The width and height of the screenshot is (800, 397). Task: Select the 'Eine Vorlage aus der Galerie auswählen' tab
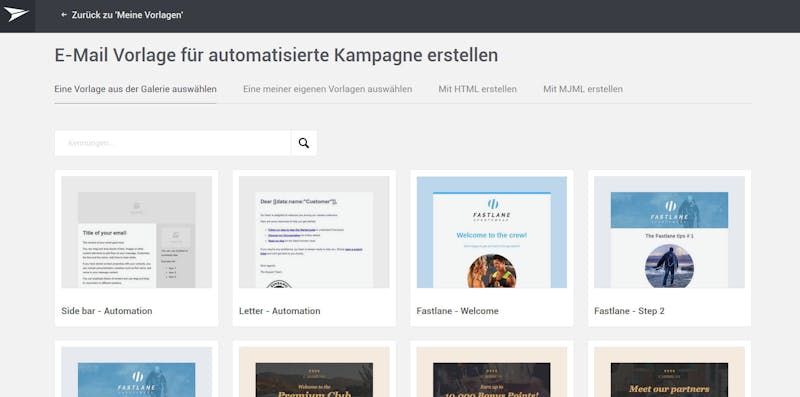click(x=135, y=89)
